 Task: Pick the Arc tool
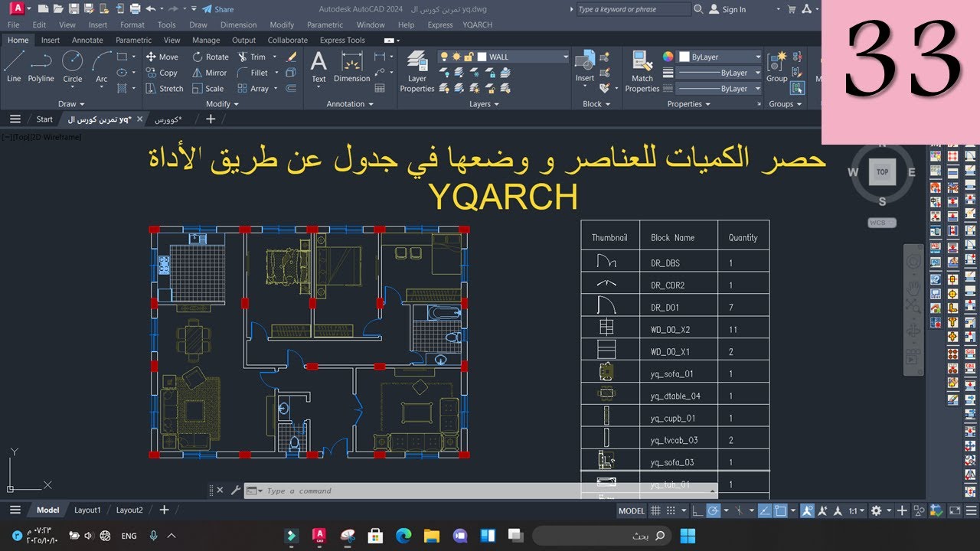point(101,66)
